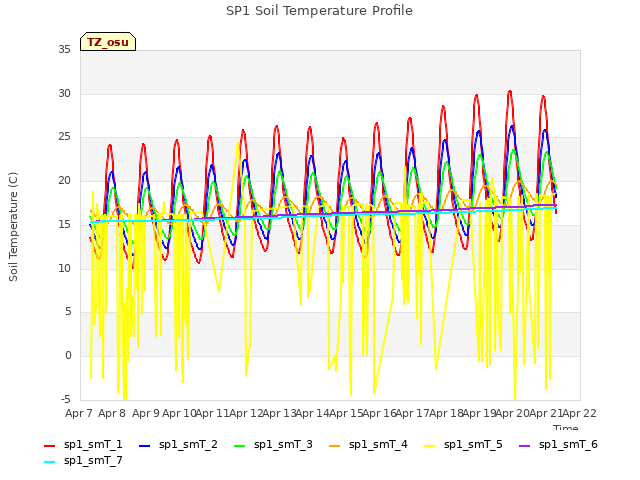Toggle the sp1_smT_5 legend entry
Screen dimensions: 640x480
(463, 444)
